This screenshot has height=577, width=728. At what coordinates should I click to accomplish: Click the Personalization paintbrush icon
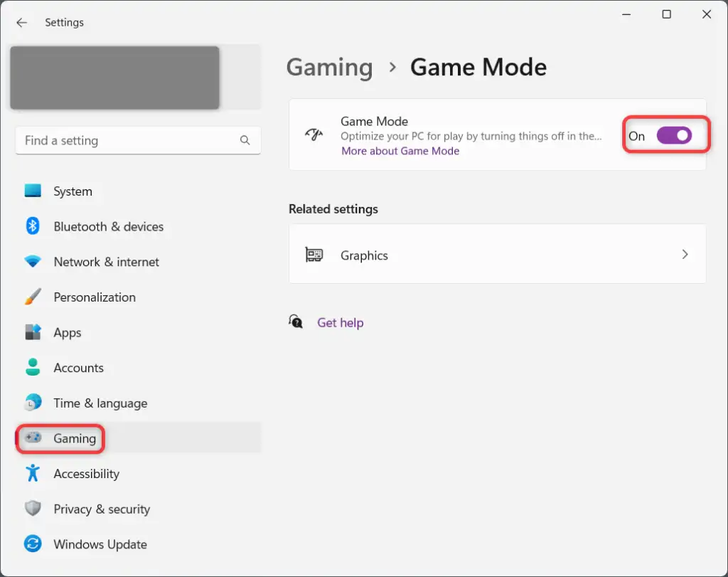33,297
